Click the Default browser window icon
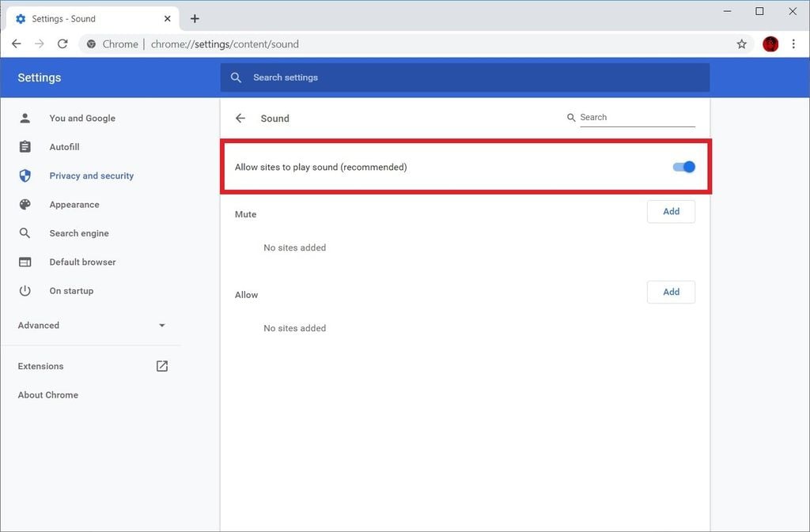The height and width of the screenshot is (532, 810). click(x=25, y=262)
